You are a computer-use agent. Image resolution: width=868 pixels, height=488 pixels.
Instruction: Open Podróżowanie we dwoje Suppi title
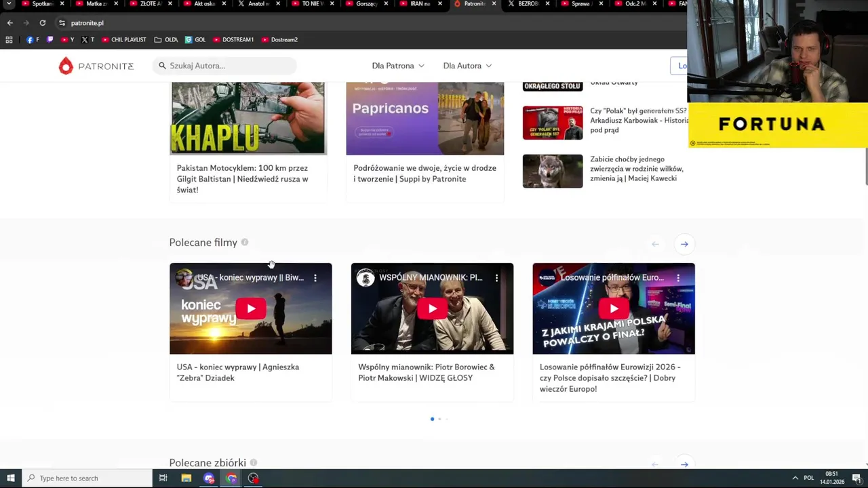point(425,174)
